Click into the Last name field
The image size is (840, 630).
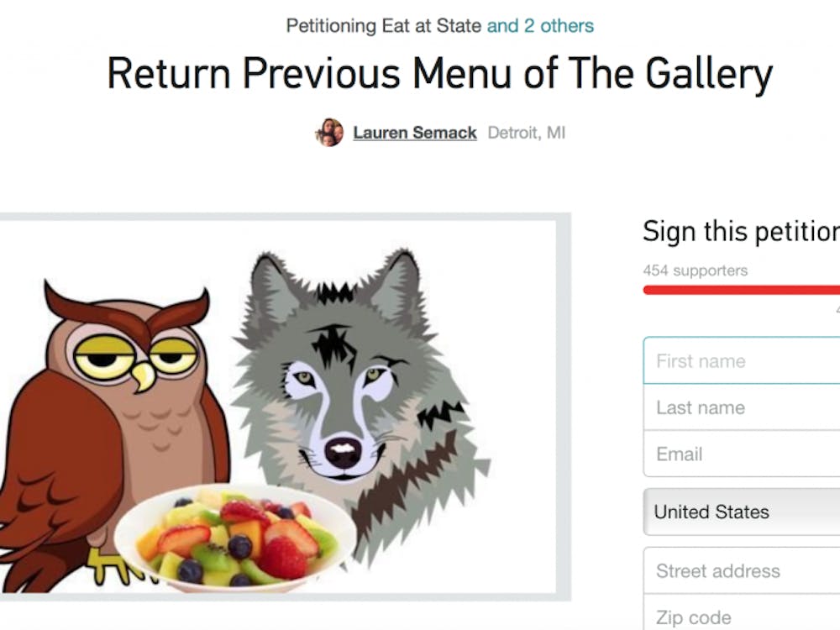742,407
